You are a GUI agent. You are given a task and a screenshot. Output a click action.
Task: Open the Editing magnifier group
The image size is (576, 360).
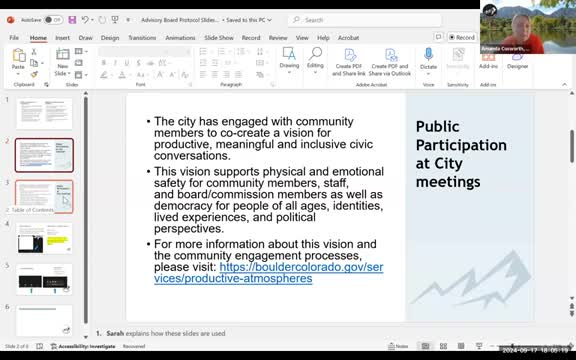pyautogui.click(x=315, y=60)
